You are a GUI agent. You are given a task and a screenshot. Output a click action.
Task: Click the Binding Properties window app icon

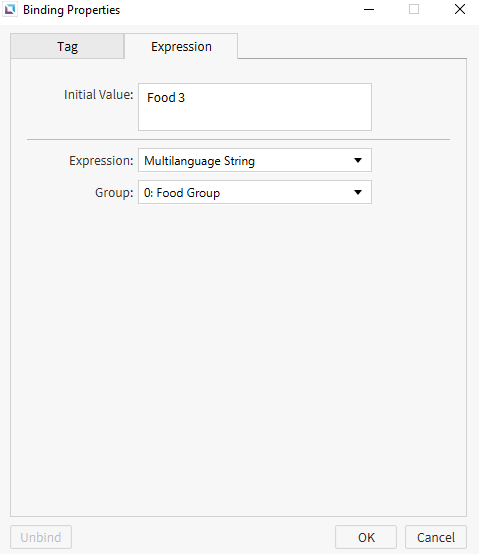click(x=10, y=10)
